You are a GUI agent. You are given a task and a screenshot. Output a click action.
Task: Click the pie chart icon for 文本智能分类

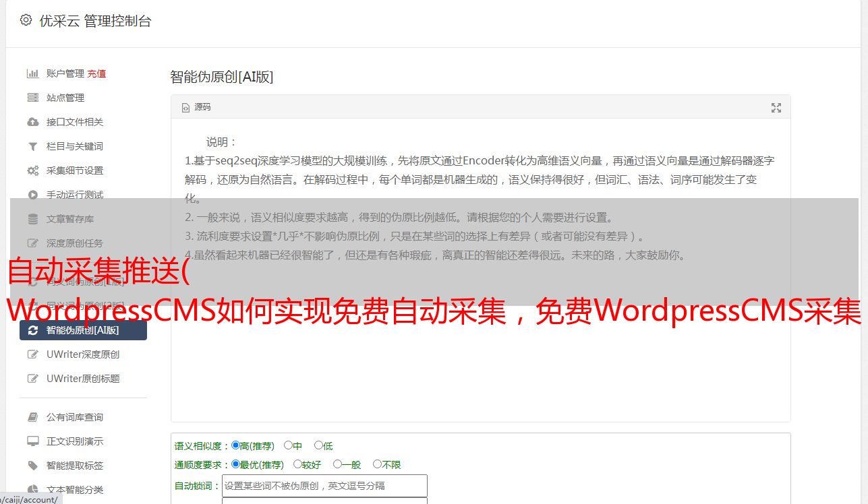[x=32, y=490]
